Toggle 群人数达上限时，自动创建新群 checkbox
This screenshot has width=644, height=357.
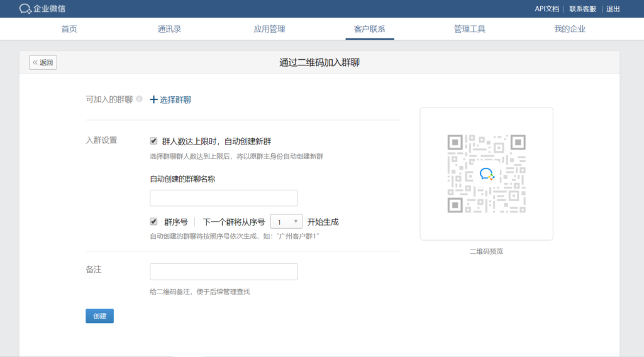(x=153, y=141)
